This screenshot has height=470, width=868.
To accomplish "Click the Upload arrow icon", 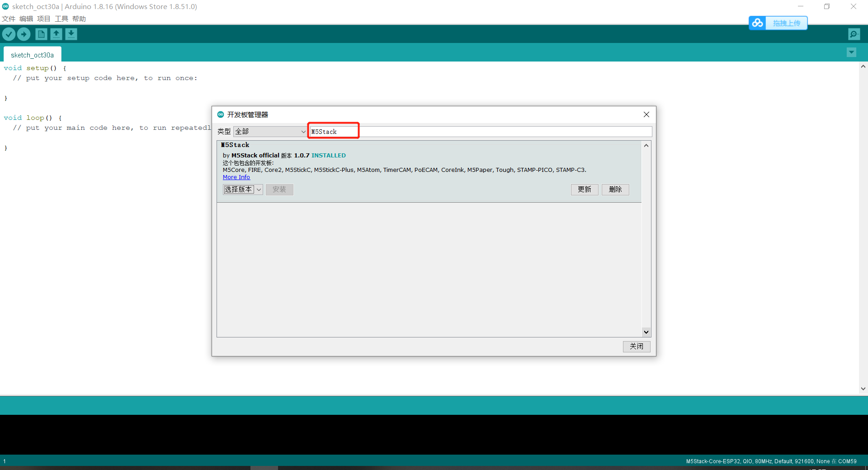I will (24, 34).
